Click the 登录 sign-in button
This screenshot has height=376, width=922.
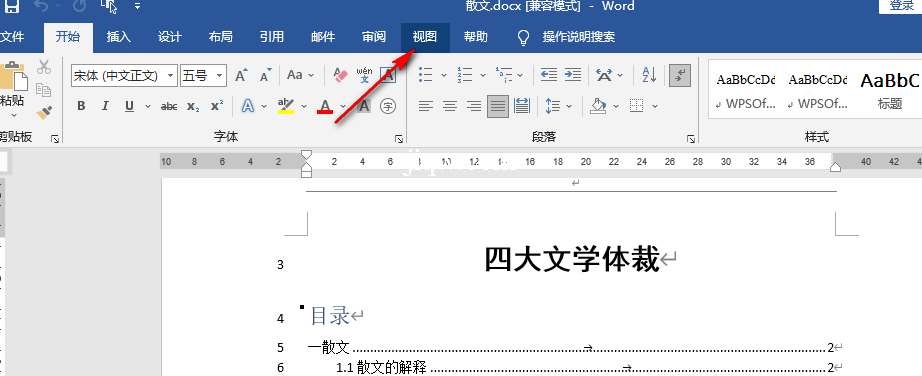(901, 6)
